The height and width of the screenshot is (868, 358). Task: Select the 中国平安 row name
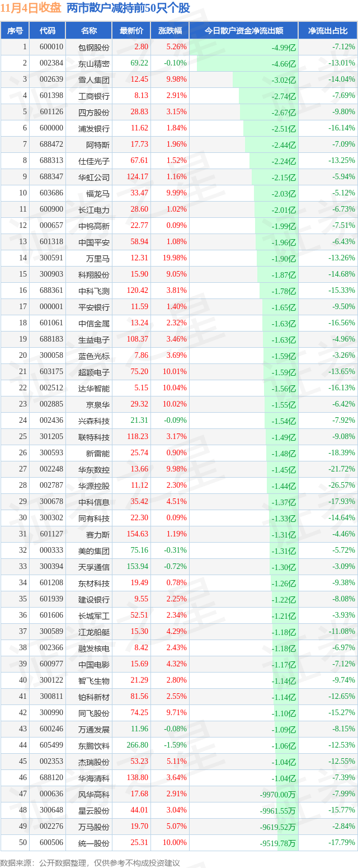point(95,242)
